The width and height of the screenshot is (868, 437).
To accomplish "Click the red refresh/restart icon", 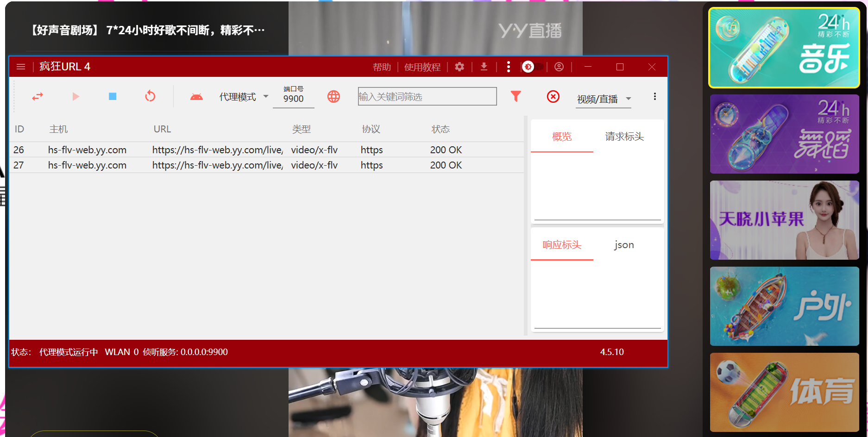I will [150, 96].
